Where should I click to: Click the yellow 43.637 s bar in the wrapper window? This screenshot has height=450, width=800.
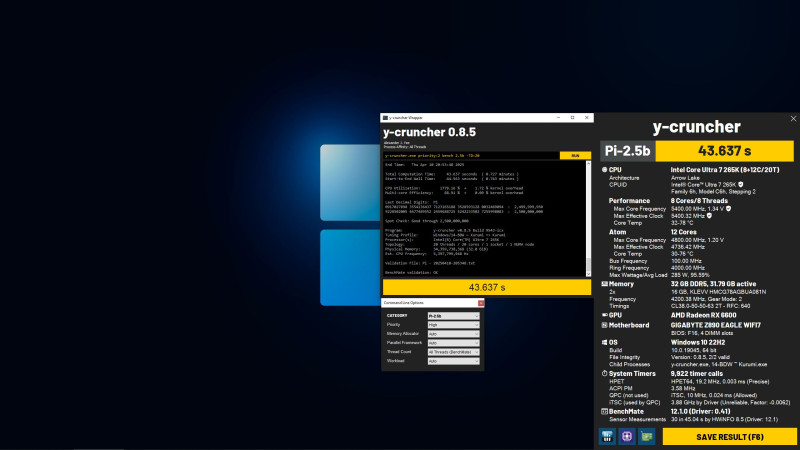click(487, 287)
